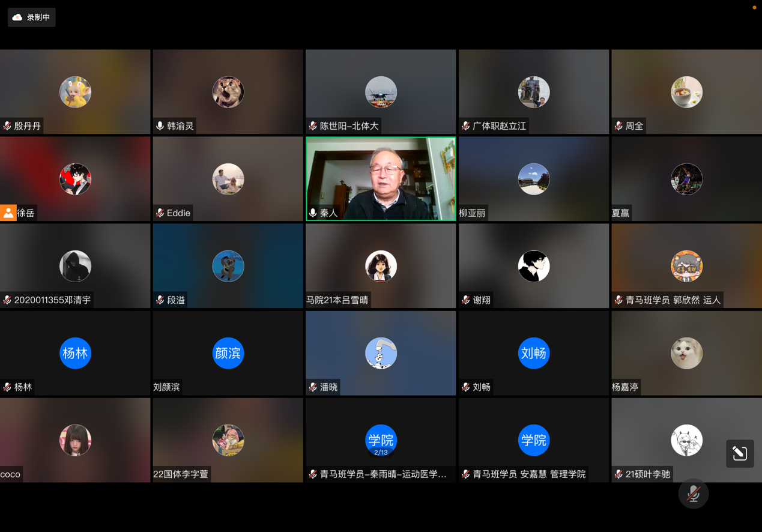The width and height of the screenshot is (762, 532).
Task: Click the 学院 2/13 avatar of 秦雨晴
Action: click(x=381, y=440)
